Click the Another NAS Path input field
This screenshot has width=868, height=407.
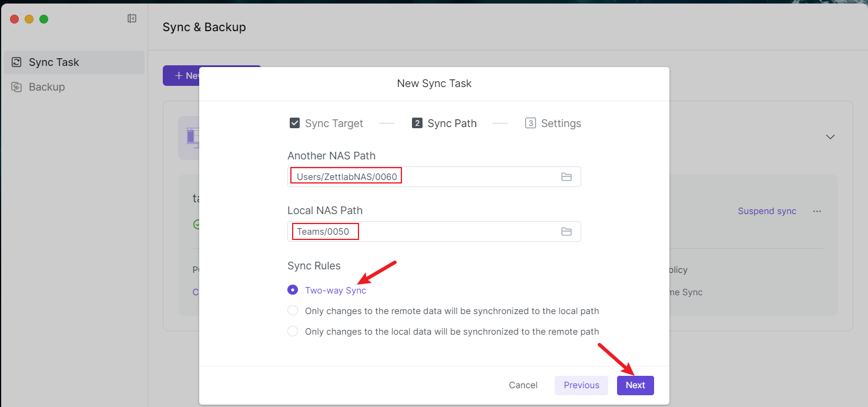pos(423,177)
